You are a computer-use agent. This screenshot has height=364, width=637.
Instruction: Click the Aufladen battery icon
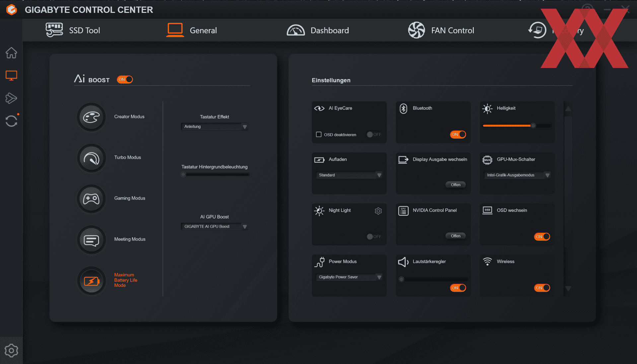coord(319,160)
